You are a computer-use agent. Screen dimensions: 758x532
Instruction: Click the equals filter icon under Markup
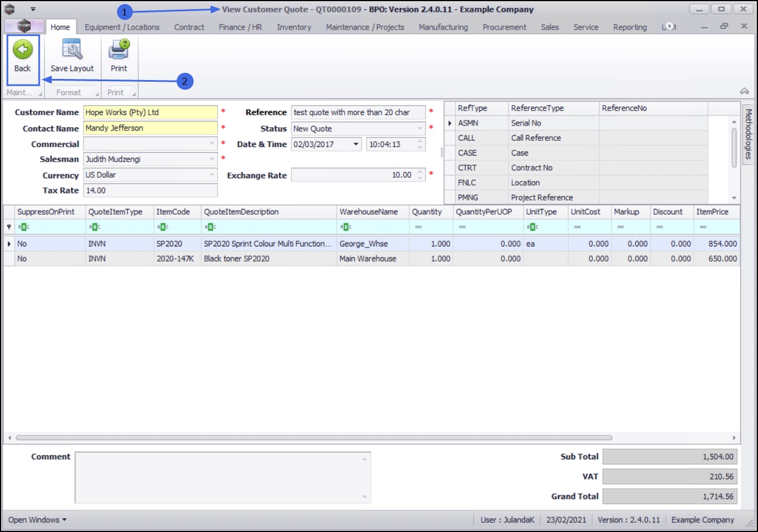[620, 227]
